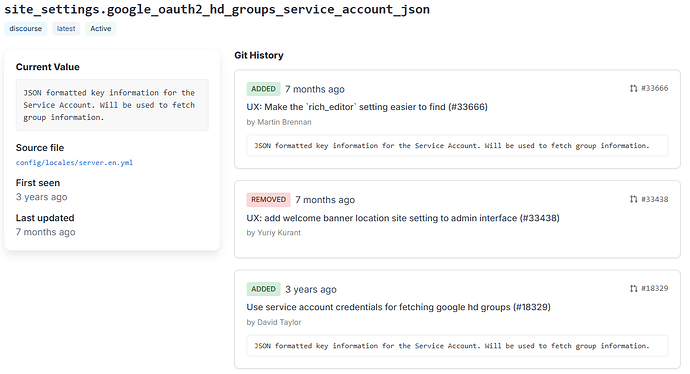
Task: Click the value code box in the #33666 commit
Action: 457,146
